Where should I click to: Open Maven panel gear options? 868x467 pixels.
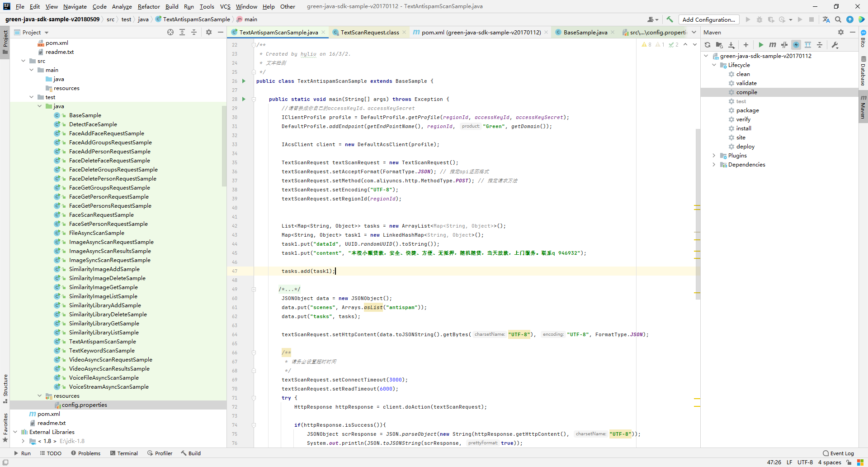tap(841, 32)
